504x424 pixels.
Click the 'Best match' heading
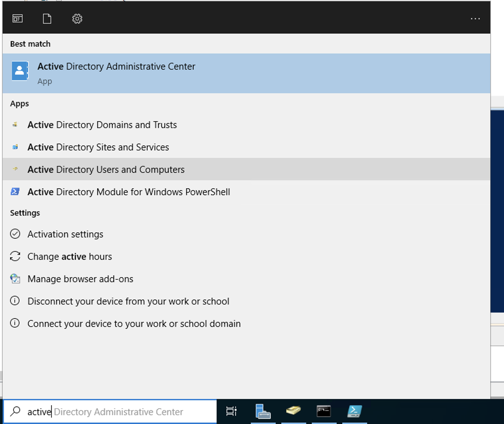(30, 44)
